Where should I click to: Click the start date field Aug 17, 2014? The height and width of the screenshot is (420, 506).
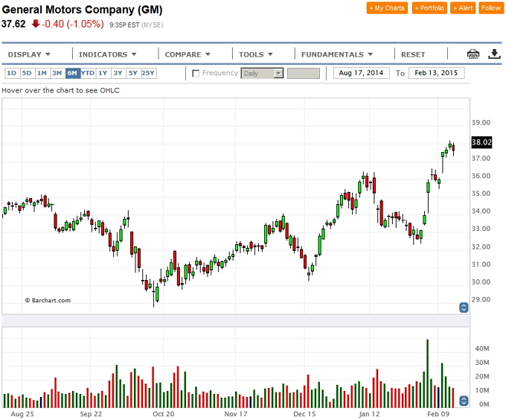(x=361, y=73)
